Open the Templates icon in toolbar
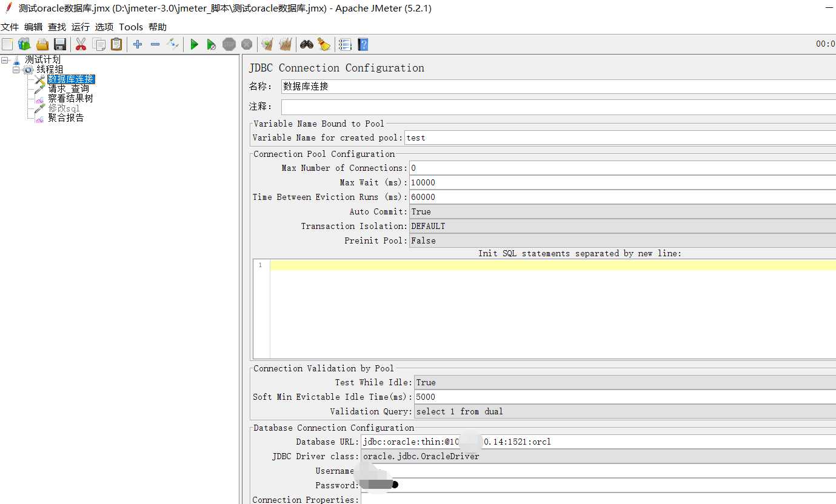The width and height of the screenshot is (836, 504). (x=24, y=44)
